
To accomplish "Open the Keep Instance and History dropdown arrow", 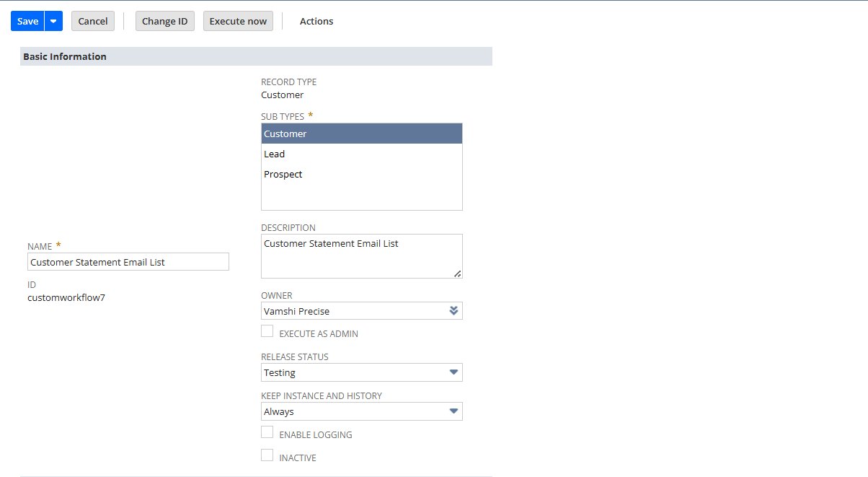I will tap(454, 411).
